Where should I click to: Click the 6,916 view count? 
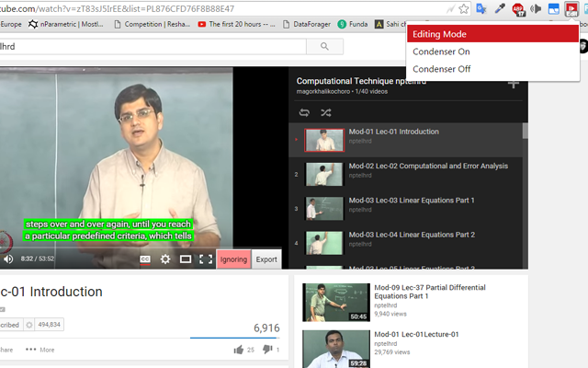266,328
